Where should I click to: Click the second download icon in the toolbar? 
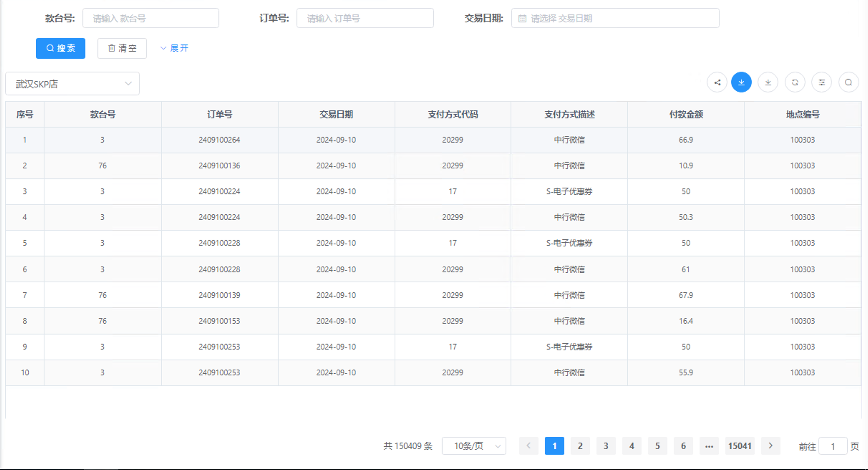(768, 82)
